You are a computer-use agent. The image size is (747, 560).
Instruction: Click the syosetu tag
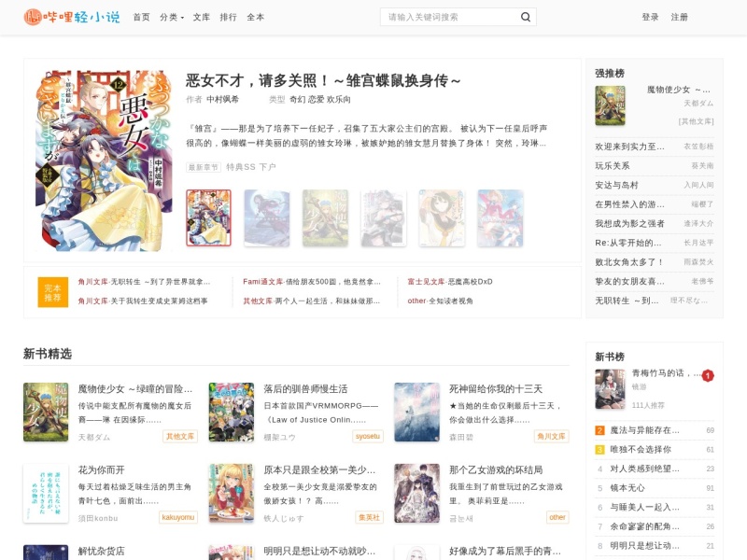tap(368, 436)
